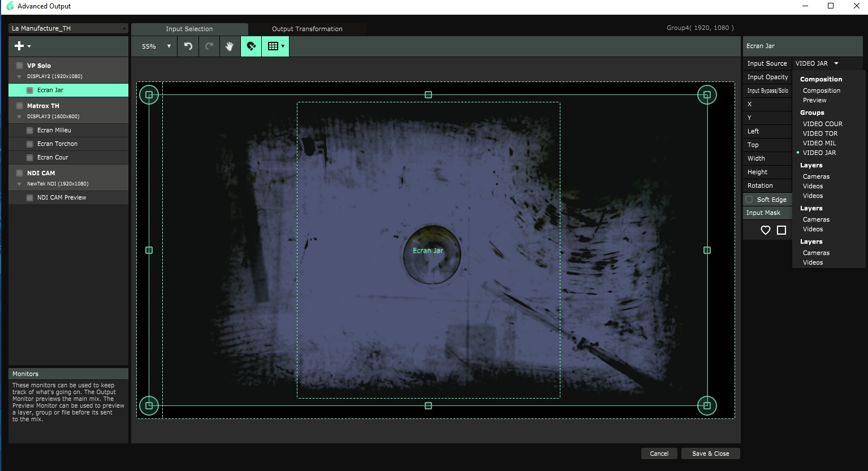Choose the square input mask
Screen dimensions: 868x471
(x=781, y=230)
